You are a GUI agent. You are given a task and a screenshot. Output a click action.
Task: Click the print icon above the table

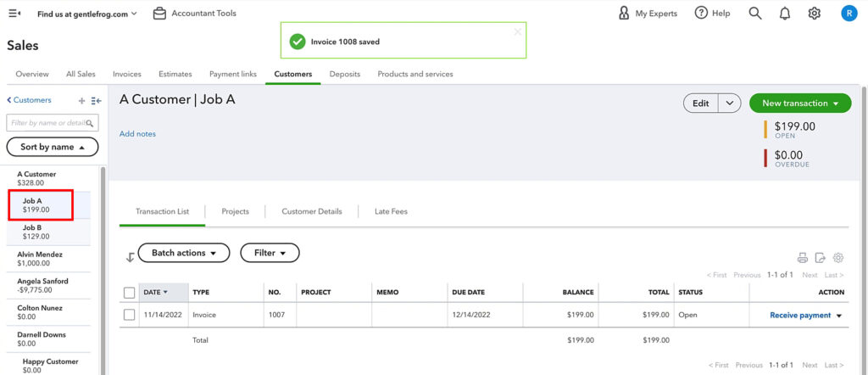(x=802, y=258)
